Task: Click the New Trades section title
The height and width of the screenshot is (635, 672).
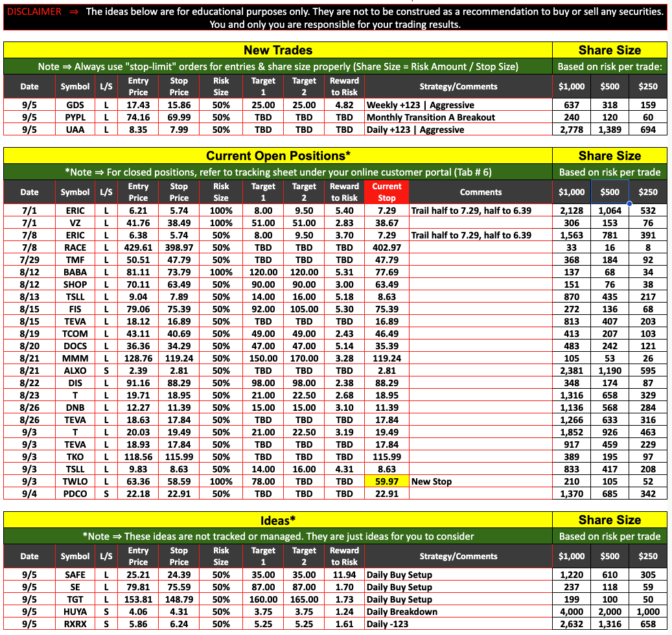Action: click(x=277, y=50)
